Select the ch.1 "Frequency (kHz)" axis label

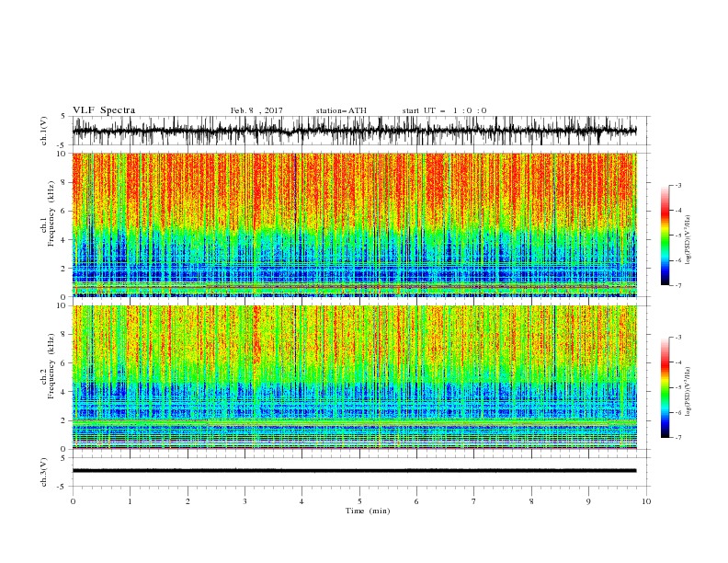51,214
